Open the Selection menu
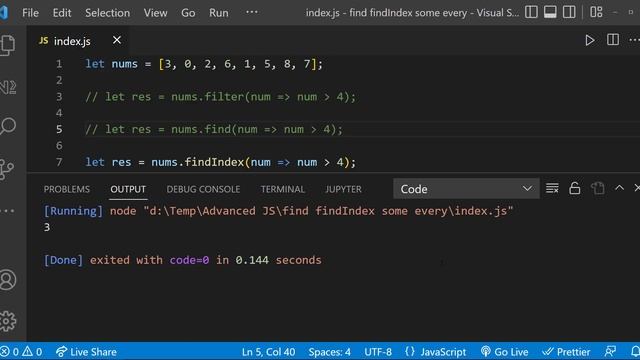The width and height of the screenshot is (640, 360). click(x=107, y=13)
